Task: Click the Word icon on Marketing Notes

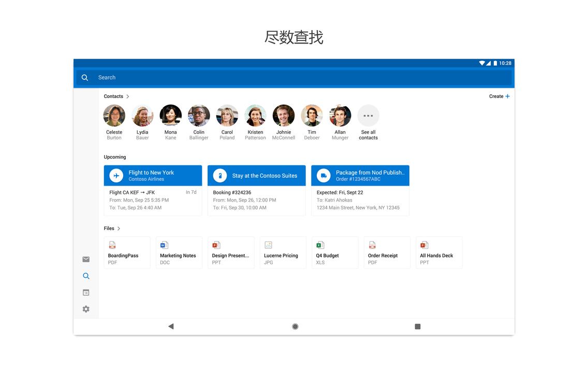Action: click(164, 244)
